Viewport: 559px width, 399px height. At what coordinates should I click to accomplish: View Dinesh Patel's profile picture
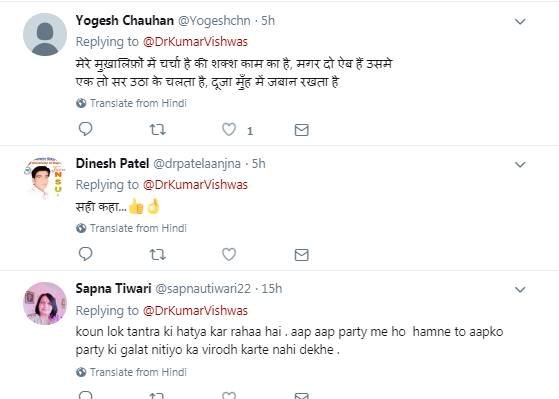pos(45,177)
